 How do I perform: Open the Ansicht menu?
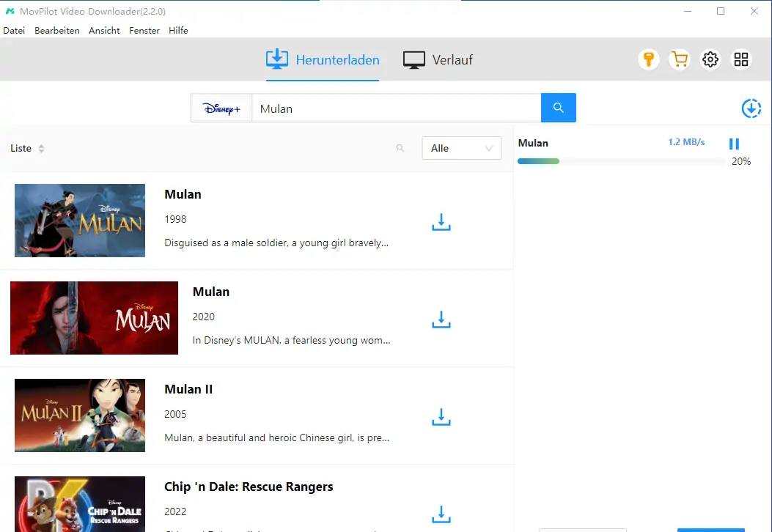click(x=104, y=31)
